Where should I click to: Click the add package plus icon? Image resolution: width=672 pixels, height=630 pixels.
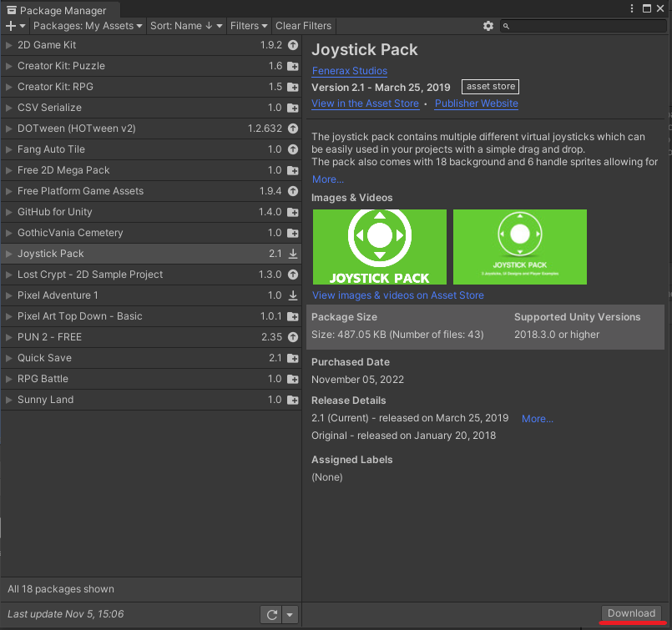pyautogui.click(x=8, y=26)
